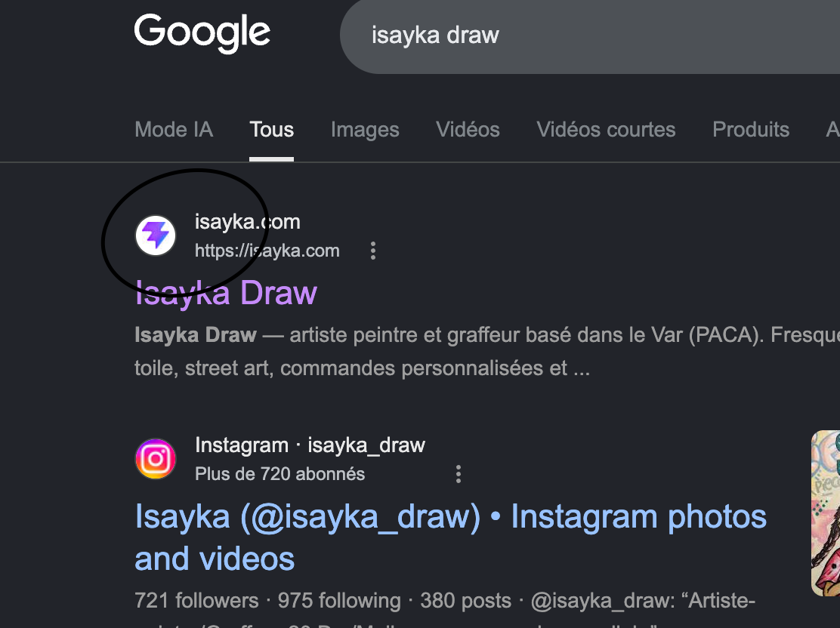Click the isayka.com lightning bolt favicon
840x628 pixels.
156,235
